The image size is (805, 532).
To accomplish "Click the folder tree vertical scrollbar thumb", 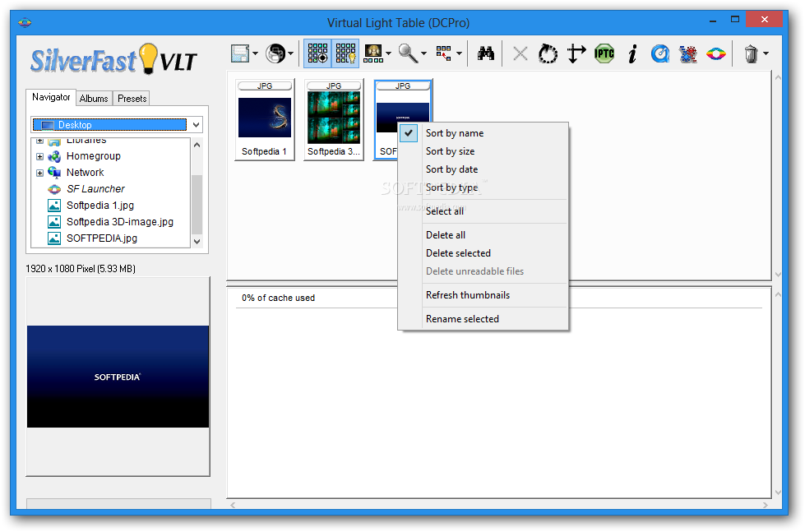I will [x=197, y=204].
